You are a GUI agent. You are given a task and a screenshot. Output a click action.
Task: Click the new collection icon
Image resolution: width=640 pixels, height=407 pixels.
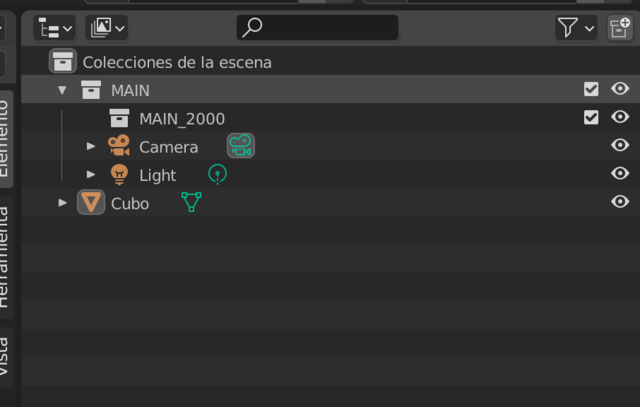(620, 28)
